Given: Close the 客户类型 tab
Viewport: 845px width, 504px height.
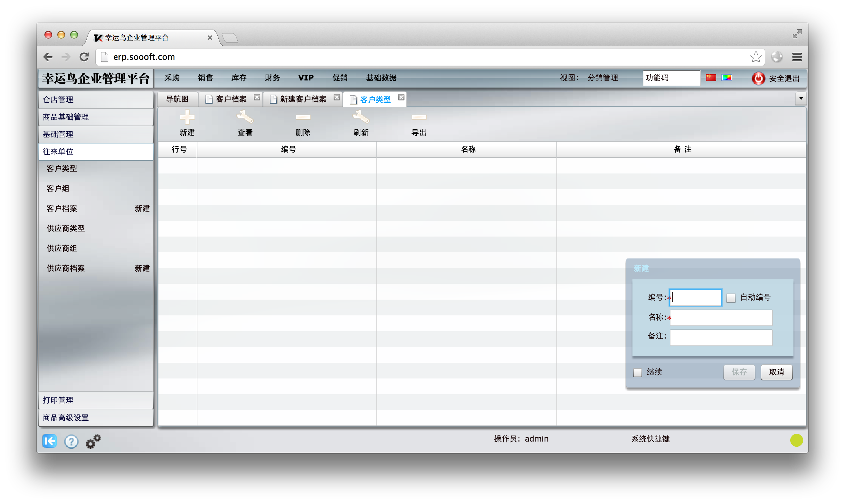Looking at the screenshot, I should (x=401, y=97).
